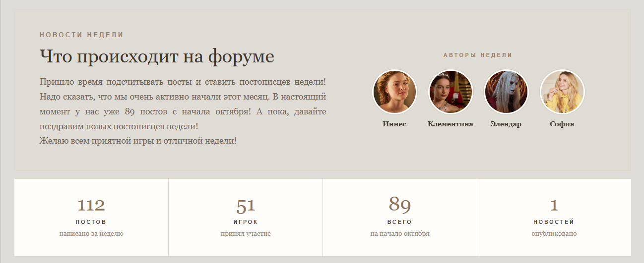Click the name Клементина under the avatar

tap(451, 124)
